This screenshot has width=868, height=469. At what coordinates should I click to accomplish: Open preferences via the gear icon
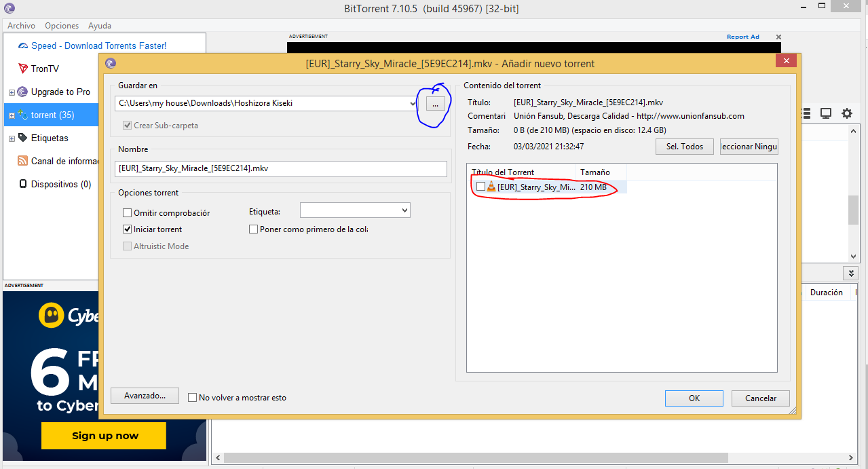point(847,113)
